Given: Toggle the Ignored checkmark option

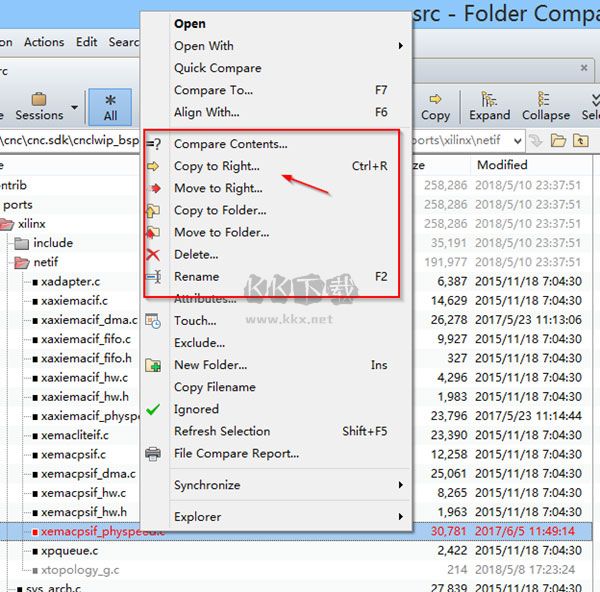Looking at the screenshot, I should point(153,409).
